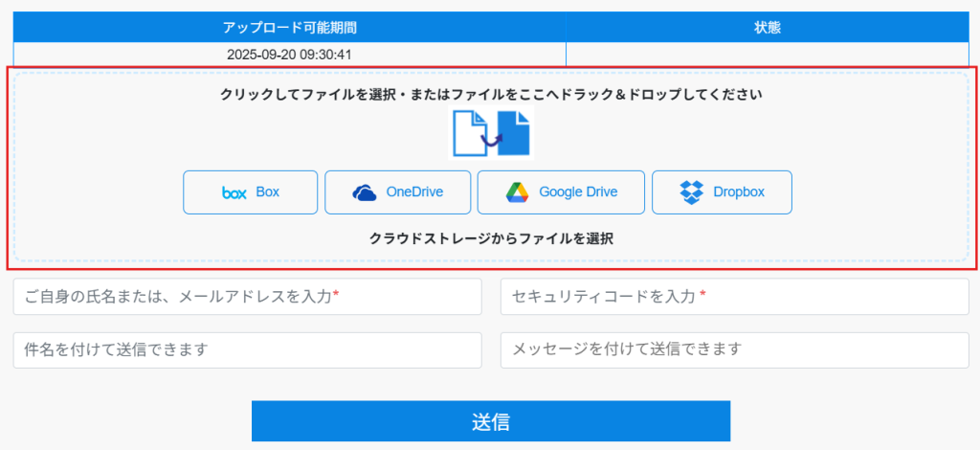Image resolution: width=980 pixels, height=450 pixels.
Task: Choose a file from Box storage
Action: click(x=249, y=192)
